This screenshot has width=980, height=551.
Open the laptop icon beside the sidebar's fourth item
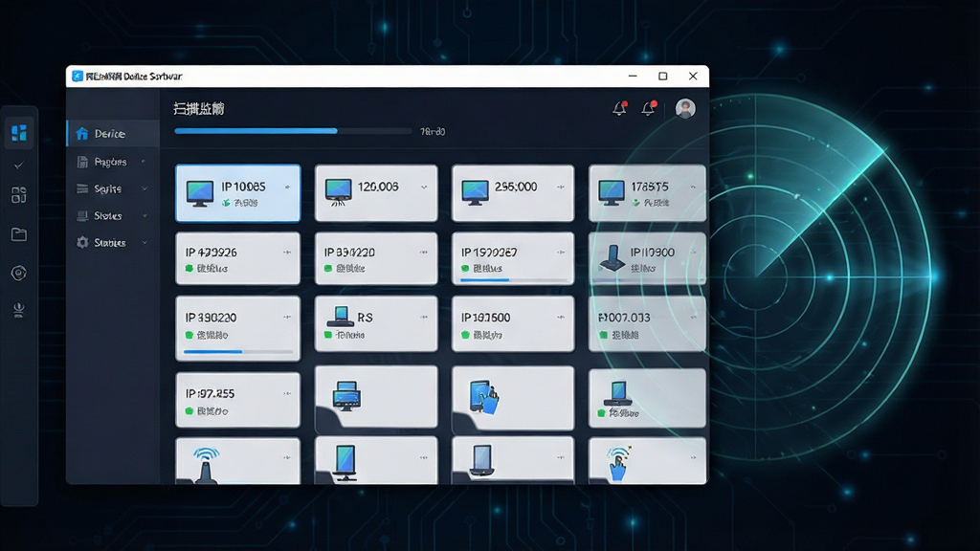point(82,215)
